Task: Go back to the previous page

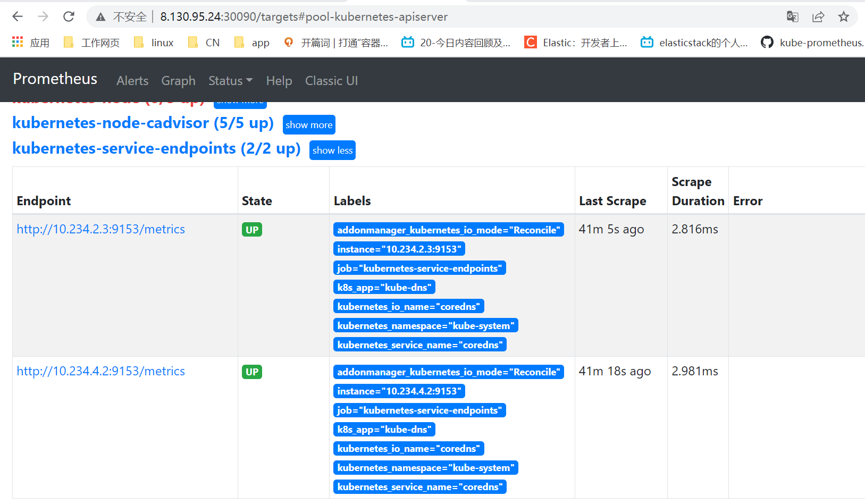Action: click(18, 16)
